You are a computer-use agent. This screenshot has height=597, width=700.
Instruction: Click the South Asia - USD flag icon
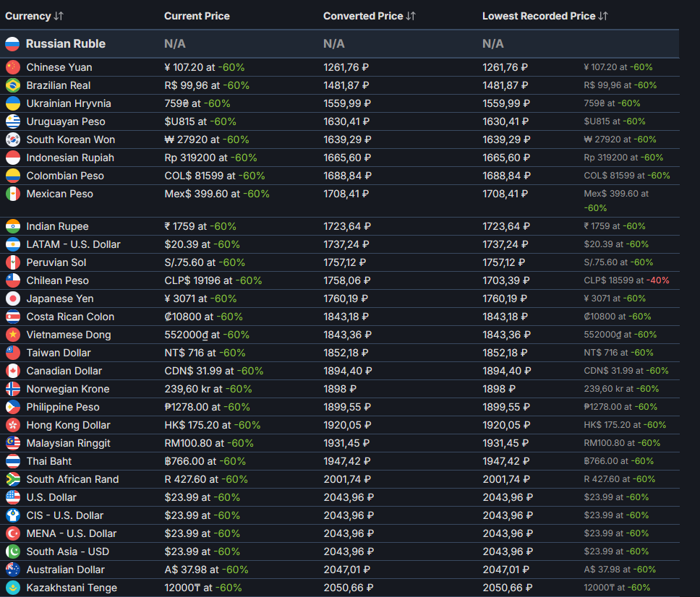pyautogui.click(x=13, y=551)
